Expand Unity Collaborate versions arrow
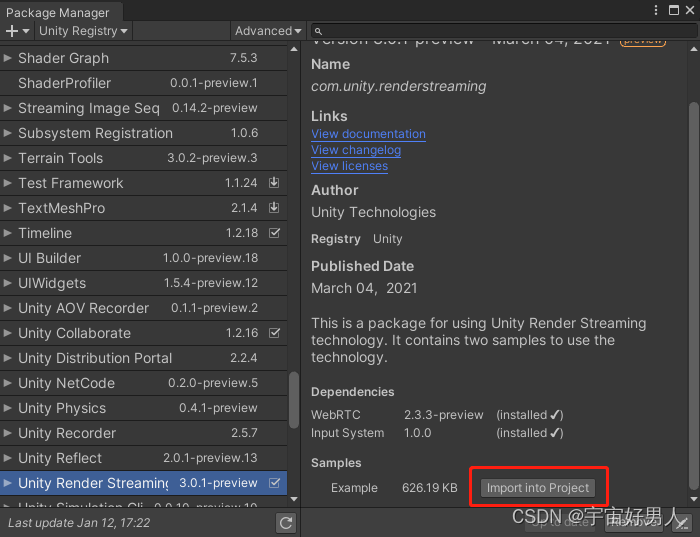700x537 pixels. click(7, 333)
